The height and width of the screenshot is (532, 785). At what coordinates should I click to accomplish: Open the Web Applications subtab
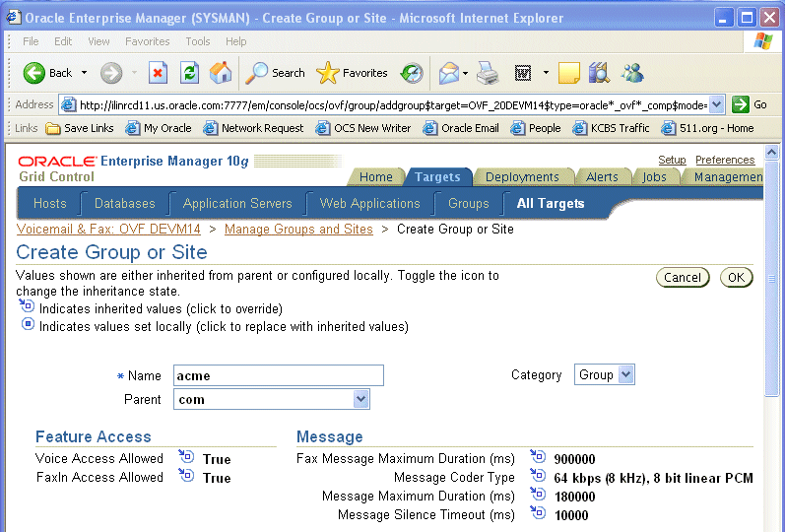pyautogui.click(x=370, y=203)
